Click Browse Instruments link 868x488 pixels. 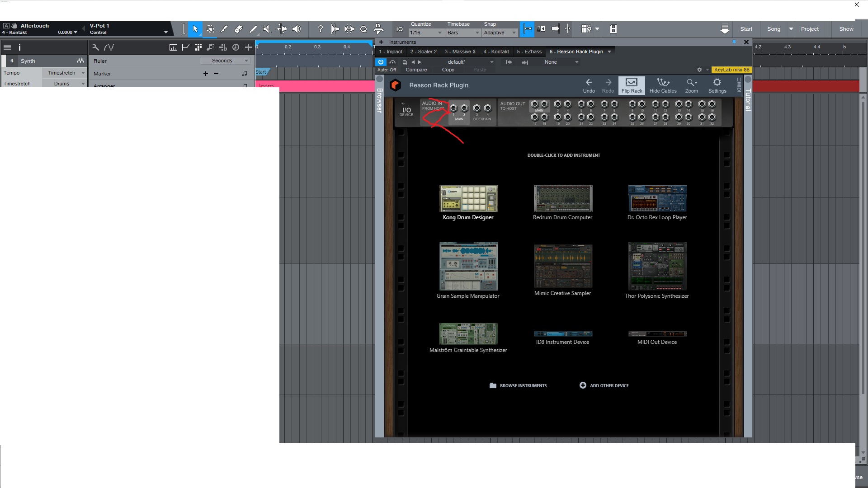[518, 385]
